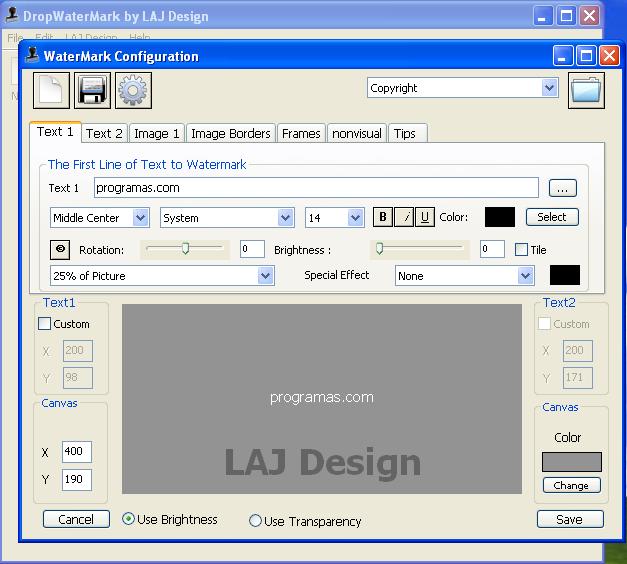
Task: Click the gray watermark preview canvas
Action: tap(322, 399)
